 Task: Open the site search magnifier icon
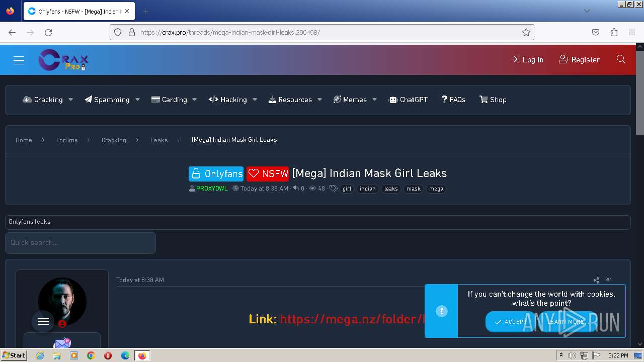(x=621, y=59)
